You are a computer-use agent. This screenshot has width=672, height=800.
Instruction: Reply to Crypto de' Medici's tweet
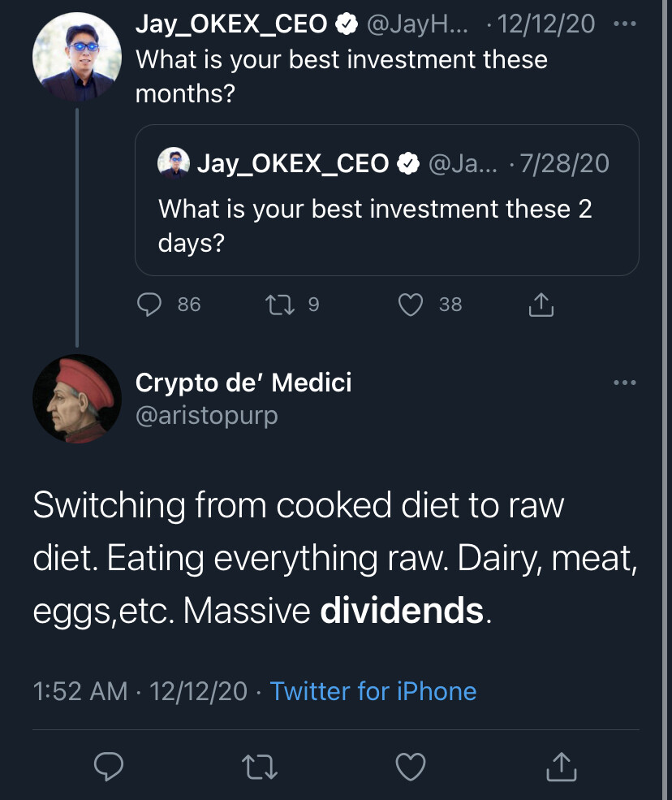109,765
